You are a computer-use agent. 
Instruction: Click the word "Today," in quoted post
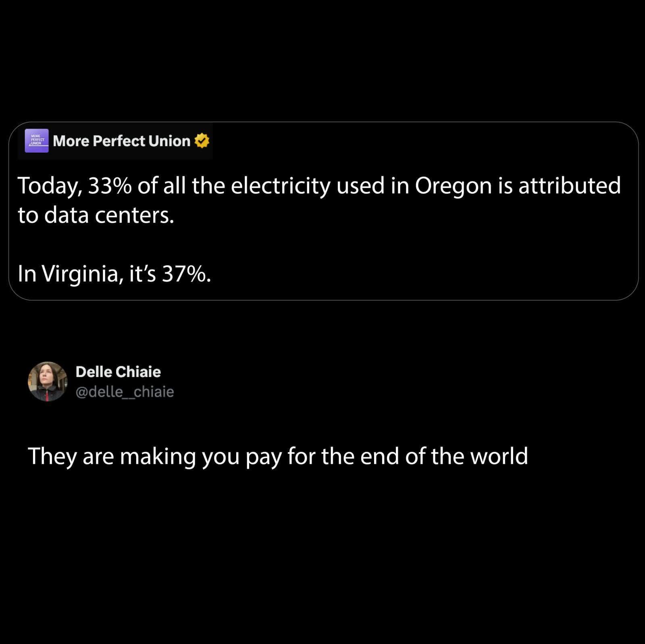[x=50, y=187]
